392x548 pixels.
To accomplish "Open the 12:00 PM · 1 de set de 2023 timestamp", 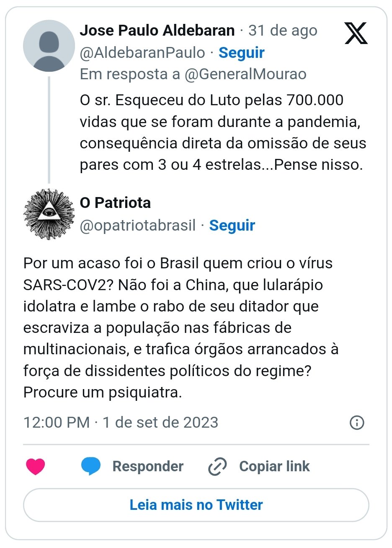I will tap(121, 422).
